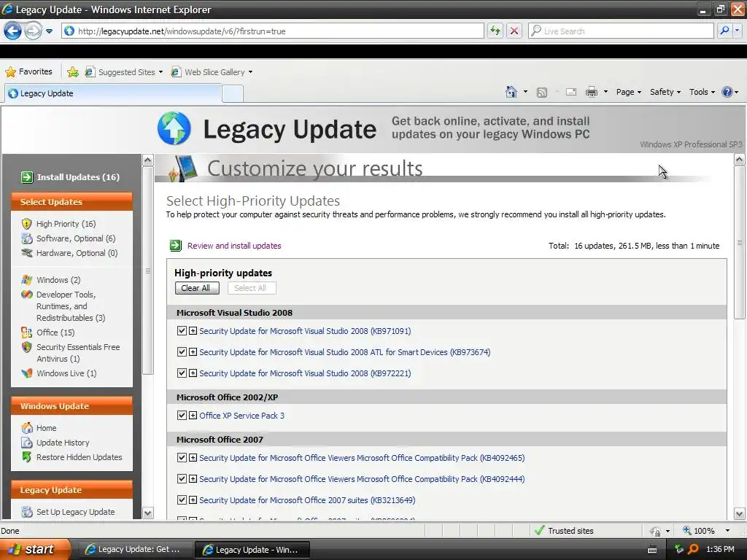The width and height of the screenshot is (747, 560).
Task: Open the zoom level dropdown arrow
Action: (727, 531)
